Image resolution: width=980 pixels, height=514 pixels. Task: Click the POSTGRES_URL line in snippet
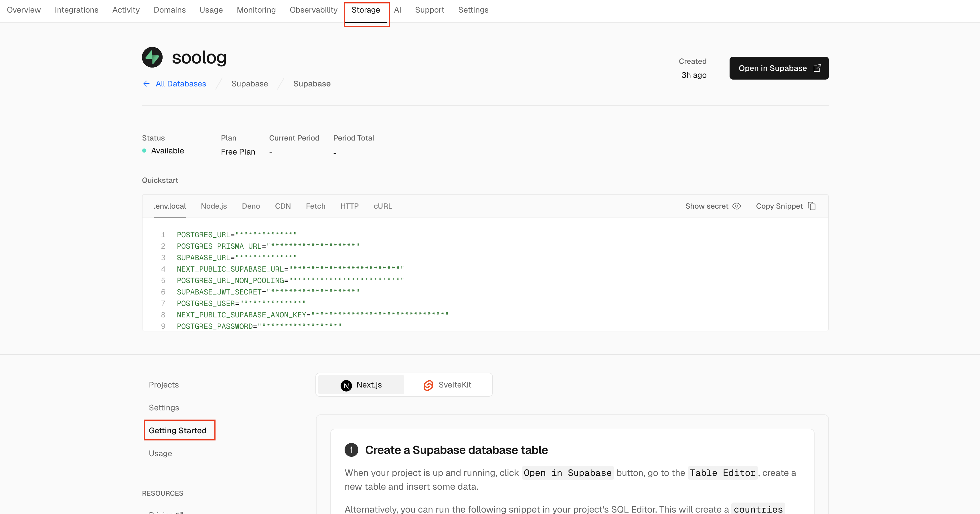point(237,235)
